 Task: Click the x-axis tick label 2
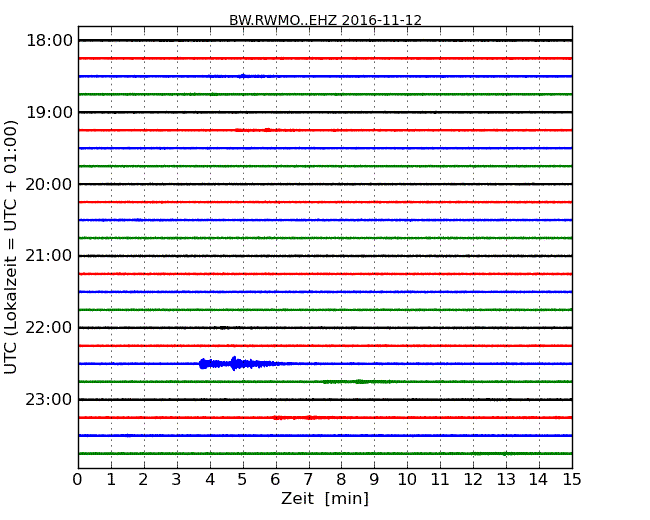click(x=143, y=480)
